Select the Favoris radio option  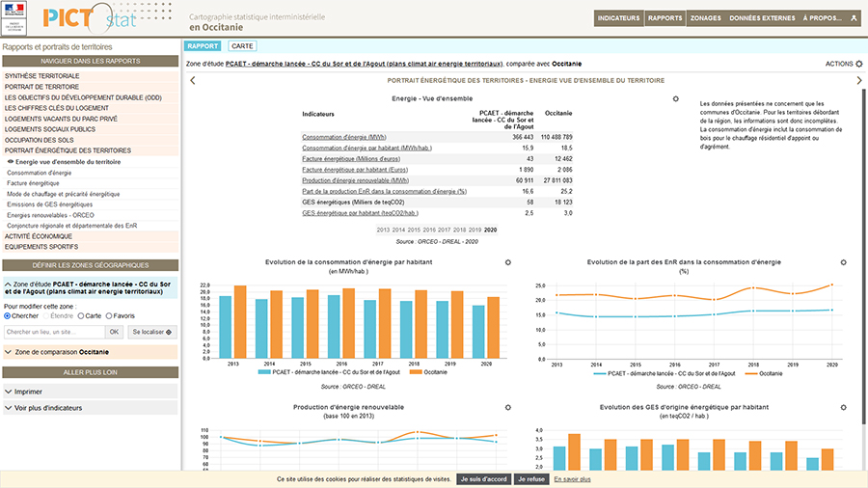click(109, 315)
